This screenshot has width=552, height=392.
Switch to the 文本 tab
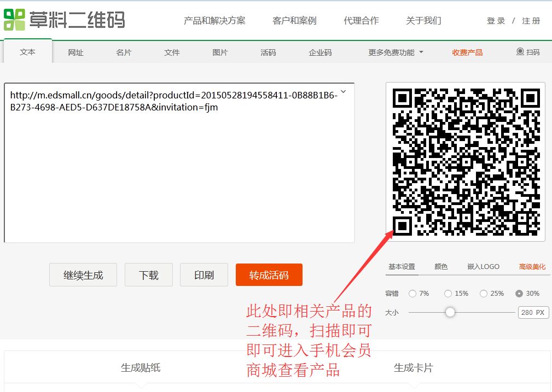pyautogui.click(x=27, y=52)
